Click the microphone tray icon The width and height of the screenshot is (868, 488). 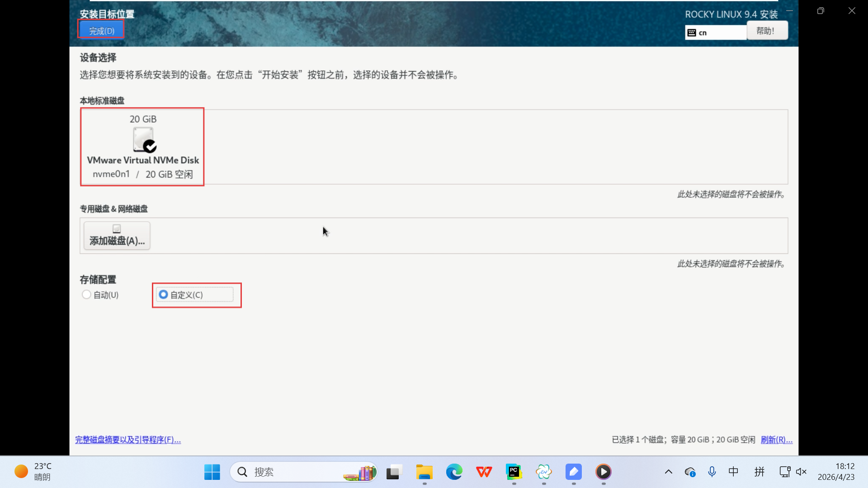712,472
